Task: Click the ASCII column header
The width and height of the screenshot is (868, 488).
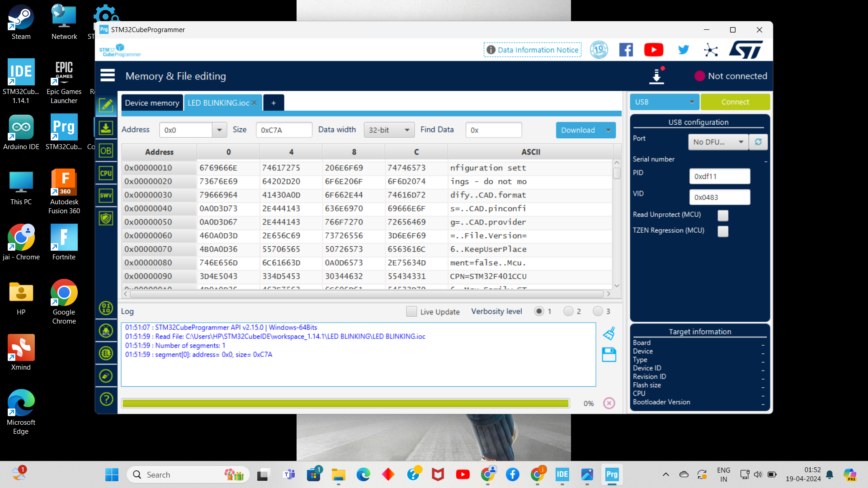Action: point(531,152)
